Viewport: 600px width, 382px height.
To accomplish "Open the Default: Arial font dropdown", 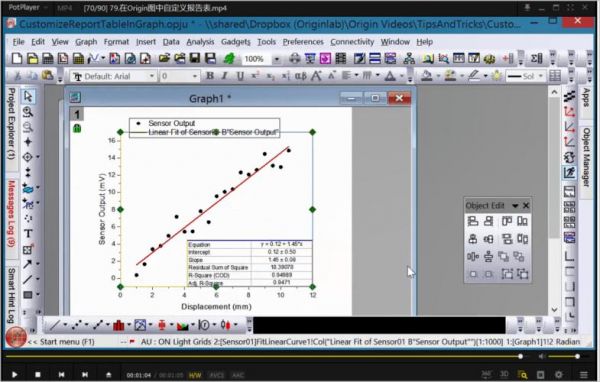I will [x=114, y=76].
